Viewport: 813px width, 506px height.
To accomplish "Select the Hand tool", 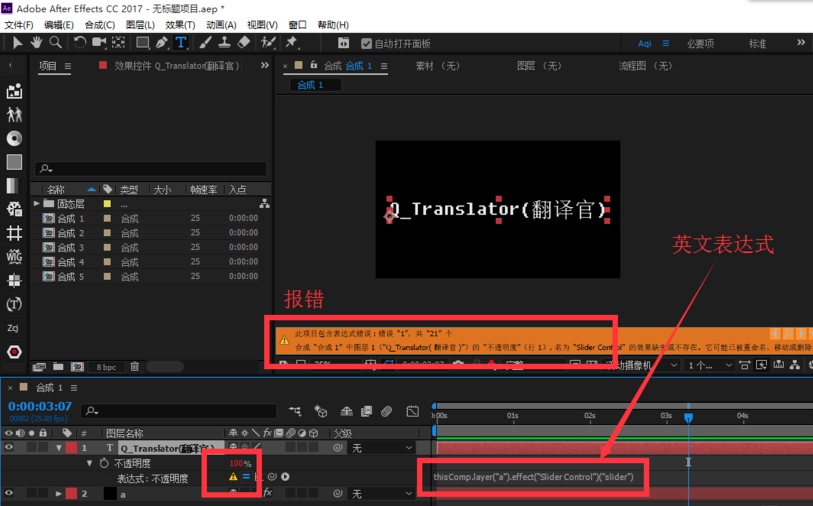I will click(x=36, y=43).
